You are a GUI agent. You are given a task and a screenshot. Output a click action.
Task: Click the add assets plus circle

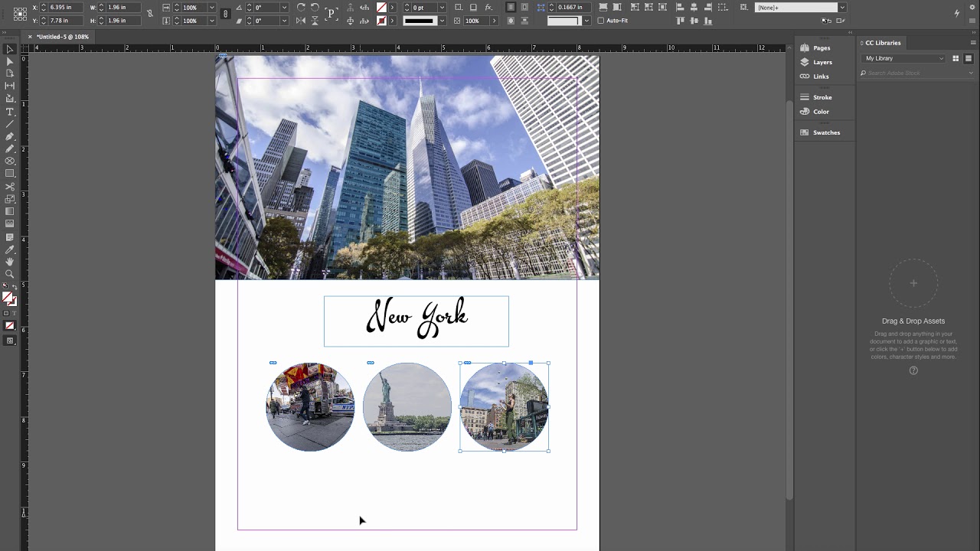tap(913, 283)
